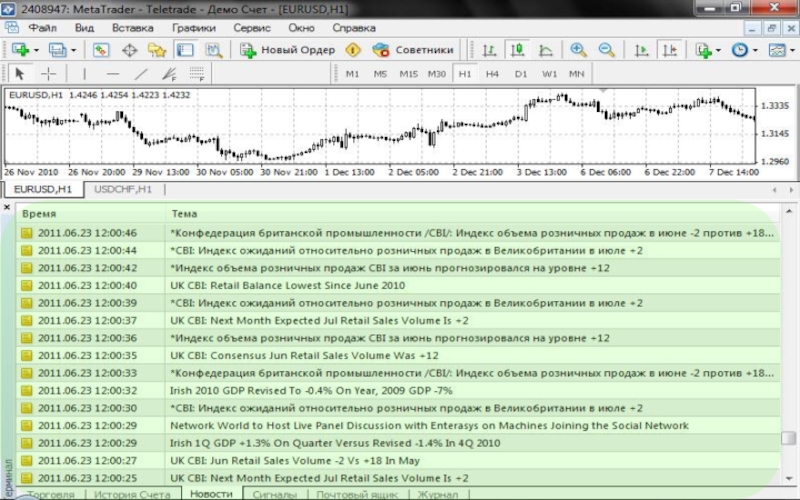Click the news list scrollbar thumb
This screenshot has width=800, height=500.
click(x=789, y=438)
